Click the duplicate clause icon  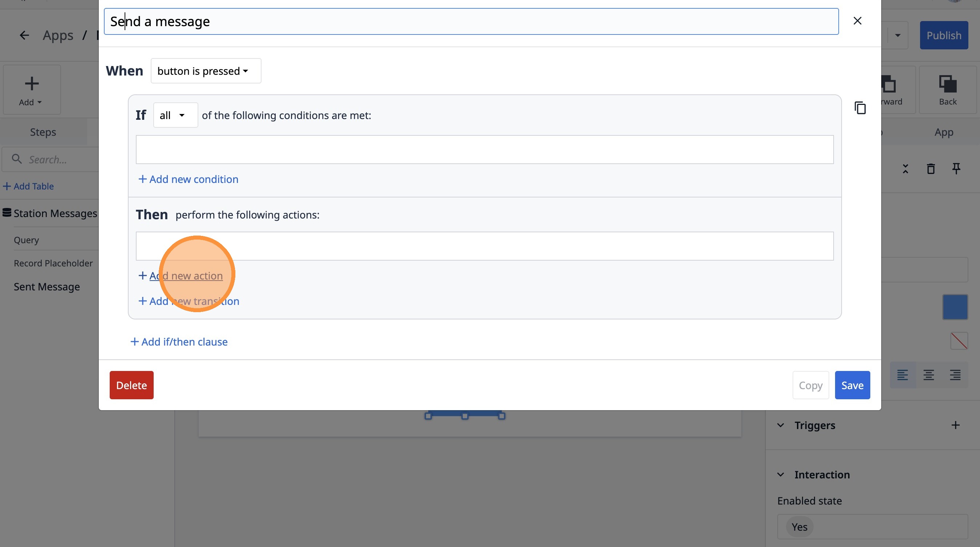pos(860,108)
